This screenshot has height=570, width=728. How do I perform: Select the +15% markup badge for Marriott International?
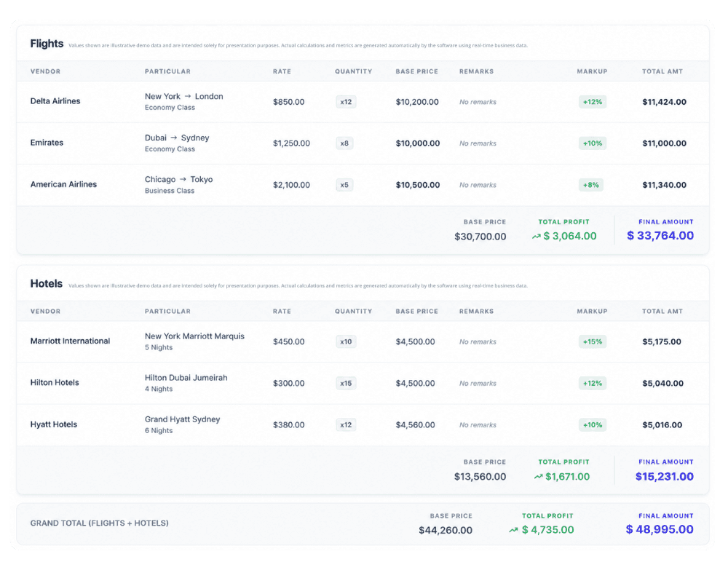click(x=593, y=341)
